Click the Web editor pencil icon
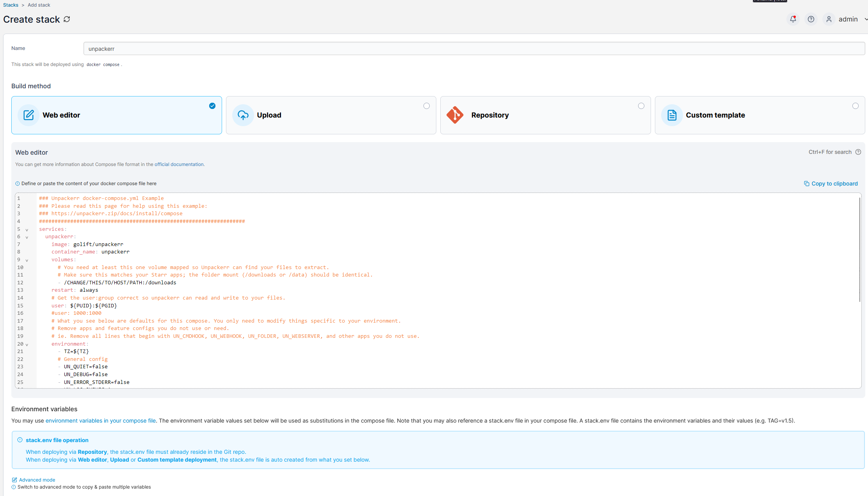The height and width of the screenshot is (496, 868). pos(28,115)
